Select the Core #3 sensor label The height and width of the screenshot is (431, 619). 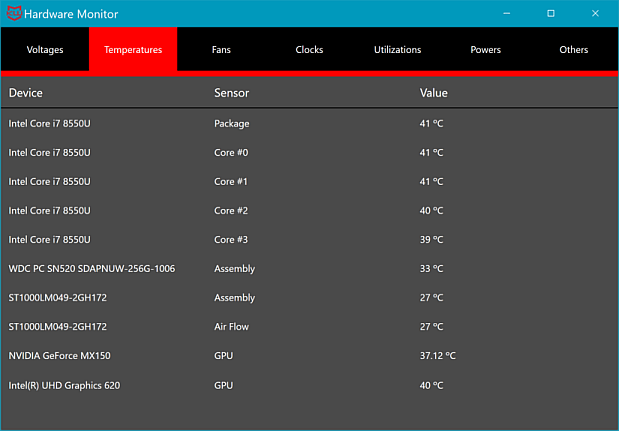231,240
